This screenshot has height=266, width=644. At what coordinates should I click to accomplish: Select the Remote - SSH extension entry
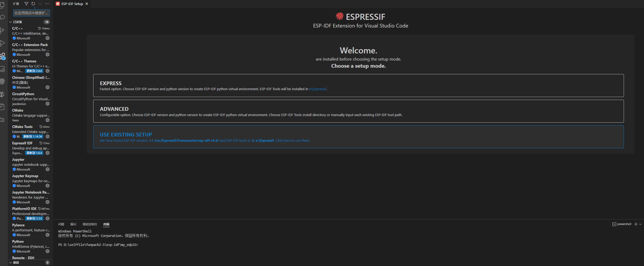[31, 258]
